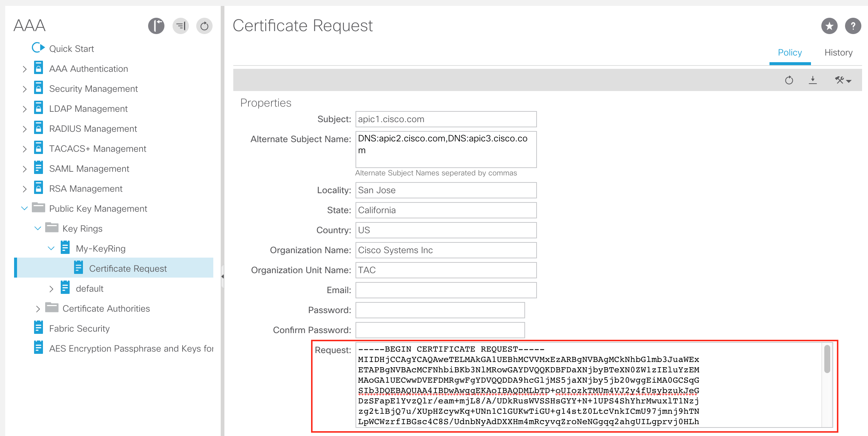Expand the AAA Authentication tree node
Screen dimensions: 868x436
click(24, 69)
